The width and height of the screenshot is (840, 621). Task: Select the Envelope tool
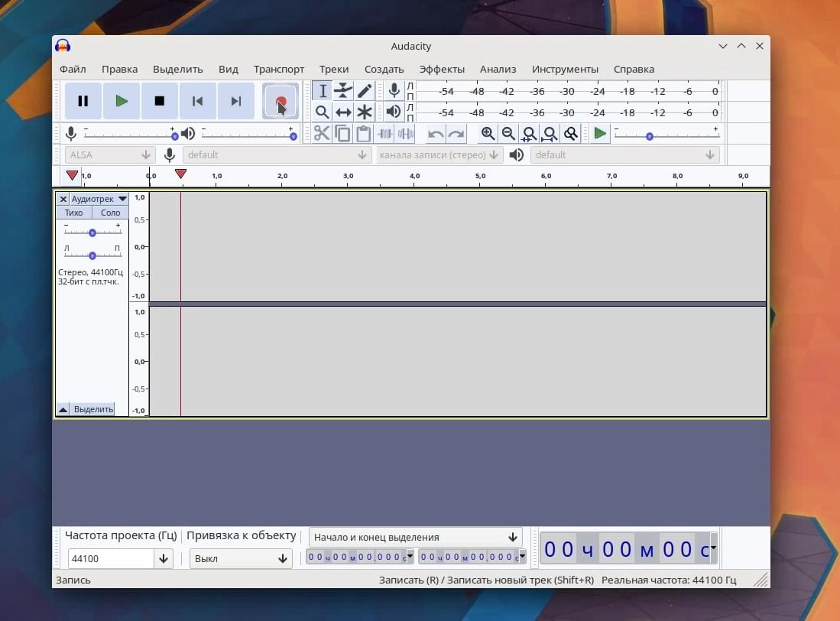343,90
